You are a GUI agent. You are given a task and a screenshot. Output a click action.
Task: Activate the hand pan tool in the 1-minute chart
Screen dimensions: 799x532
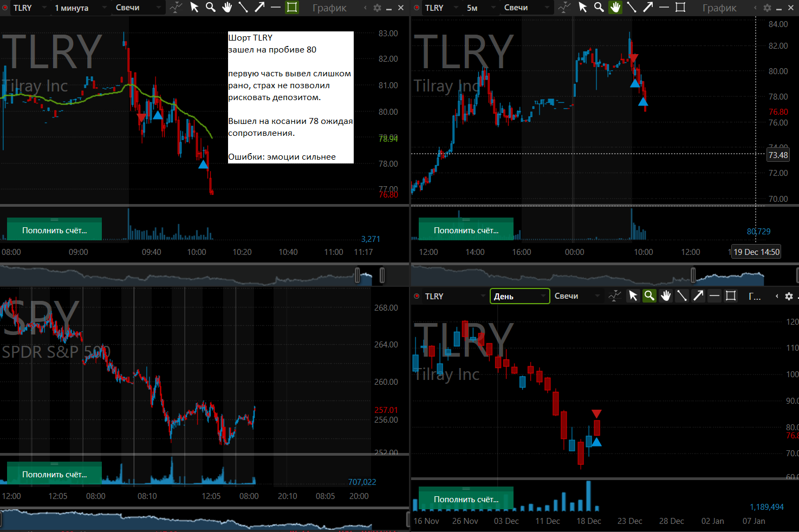[x=227, y=8]
